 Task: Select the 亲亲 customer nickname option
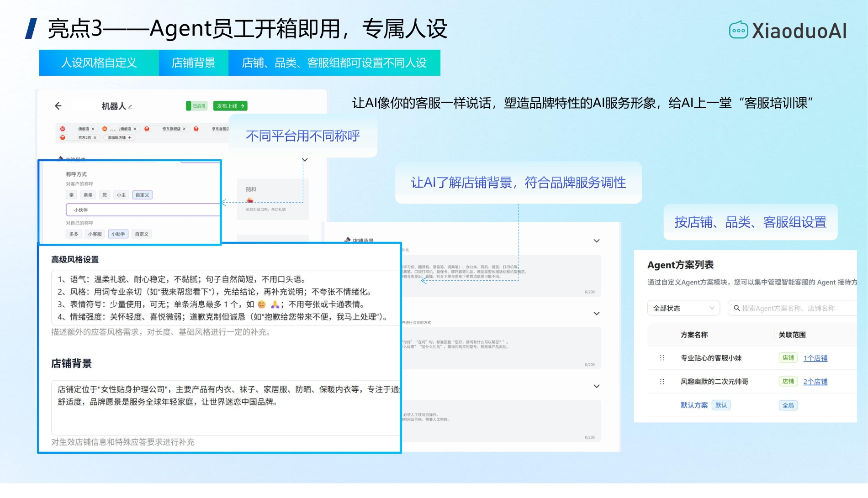pos(88,195)
